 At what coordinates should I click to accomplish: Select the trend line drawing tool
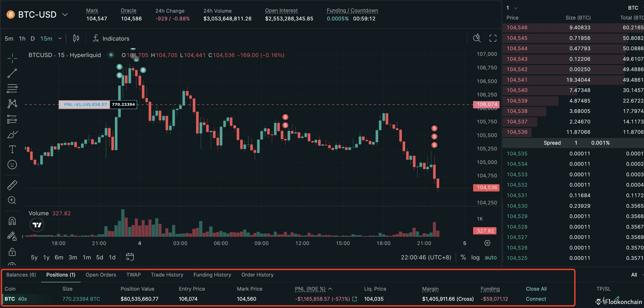[12, 73]
